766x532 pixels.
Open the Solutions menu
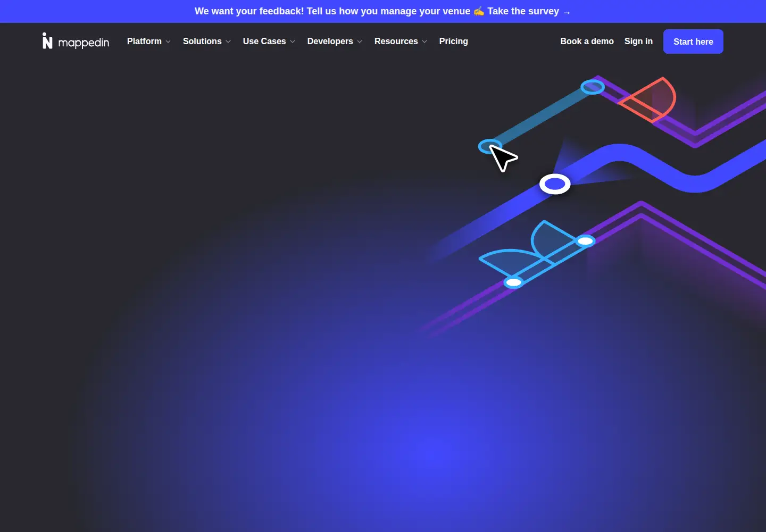pos(207,41)
